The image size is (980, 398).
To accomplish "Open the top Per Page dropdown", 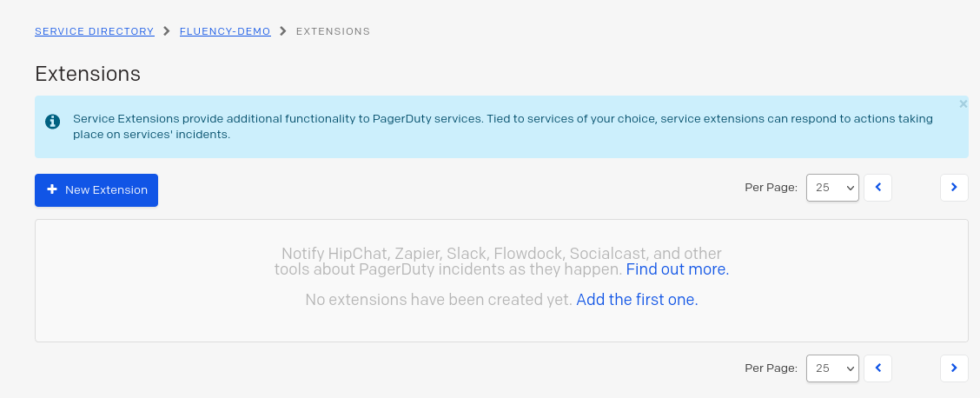I will pos(832,188).
